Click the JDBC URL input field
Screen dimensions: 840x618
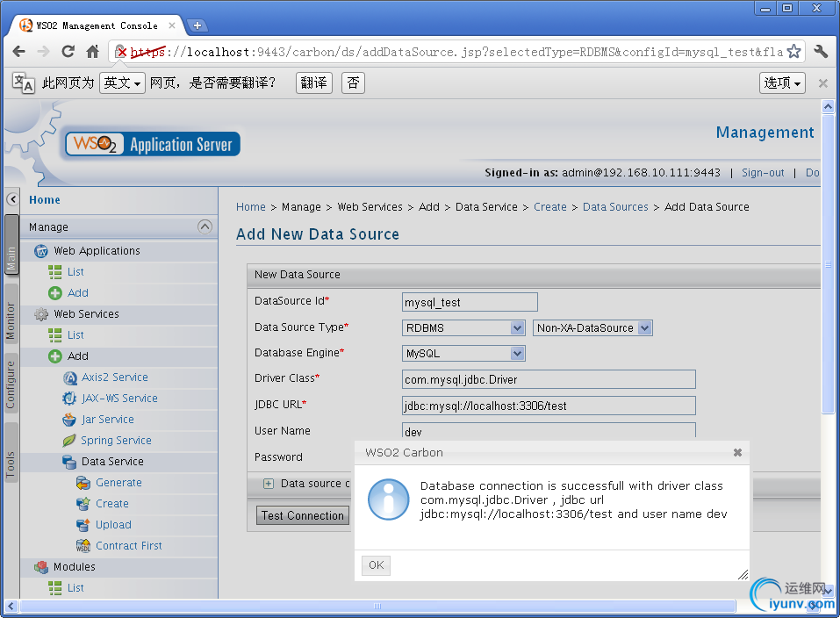[549, 406]
